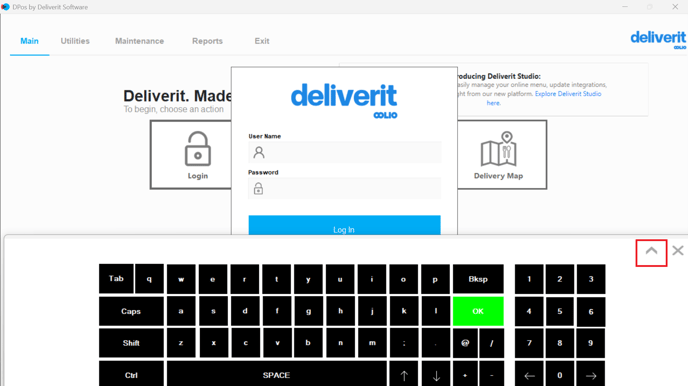Viewport: 688px width, 386px height.
Task: Tap the slash key
Action: click(x=491, y=343)
